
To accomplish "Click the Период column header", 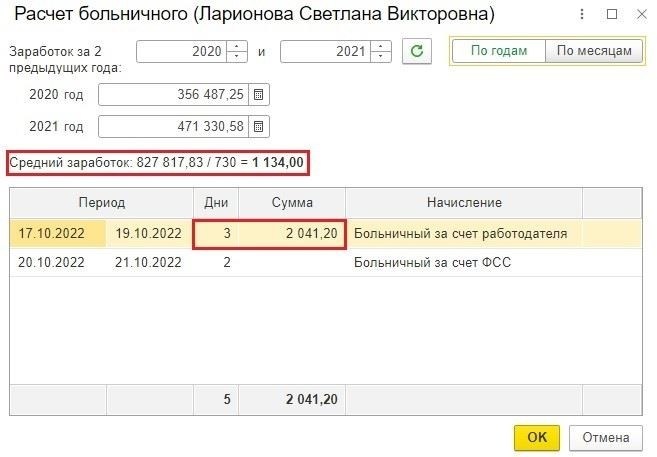I will point(102,203).
